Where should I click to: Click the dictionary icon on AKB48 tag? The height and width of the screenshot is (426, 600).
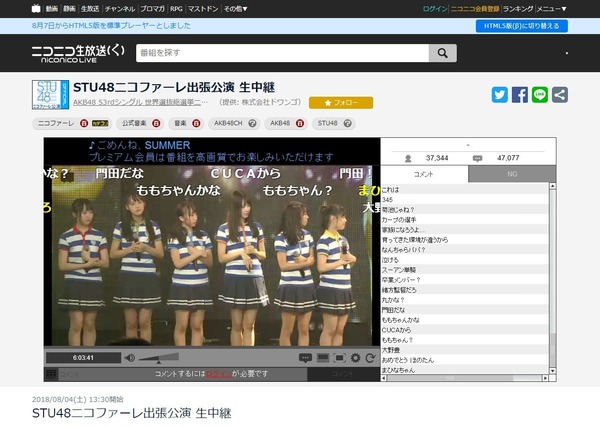click(300, 123)
